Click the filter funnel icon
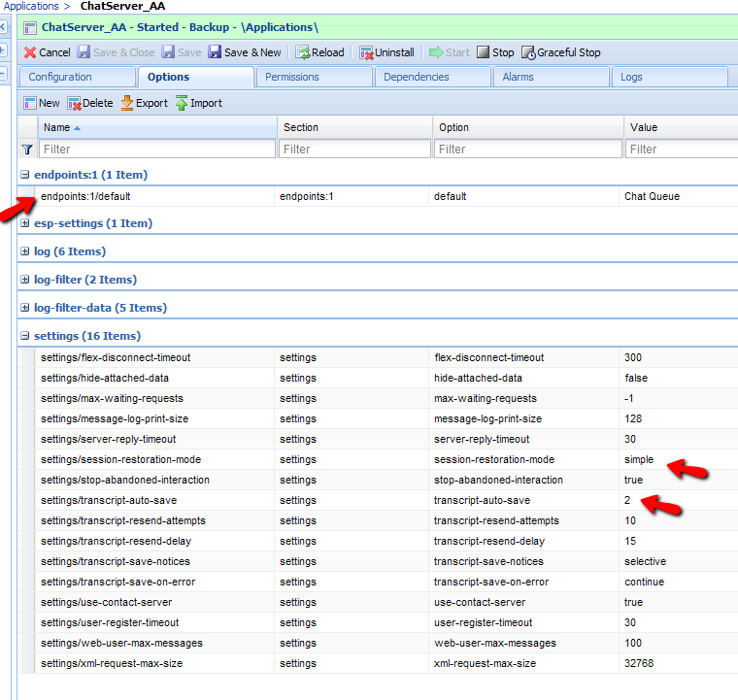Image resolution: width=738 pixels, height=700 pixels. (27, 150)
